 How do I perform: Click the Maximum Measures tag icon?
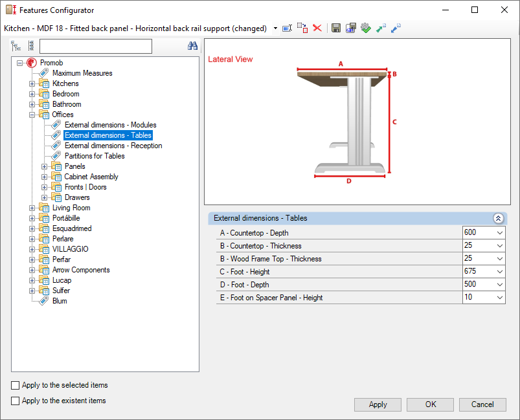pyautogui.click(x=44, y=73)
